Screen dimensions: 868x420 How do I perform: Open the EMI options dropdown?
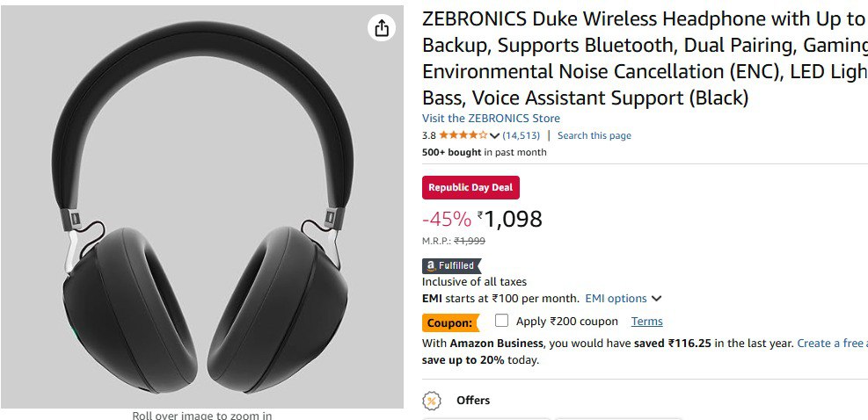point(624,299)
